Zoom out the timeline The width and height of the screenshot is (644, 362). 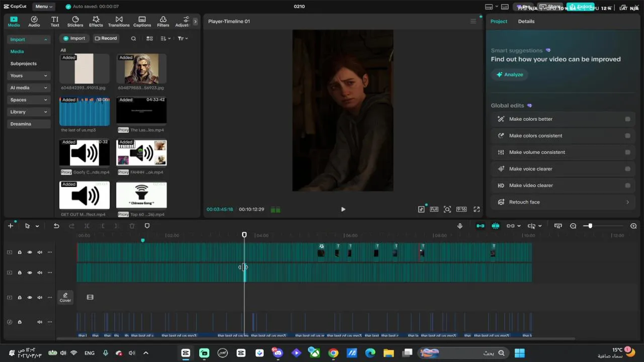(573, 226)
